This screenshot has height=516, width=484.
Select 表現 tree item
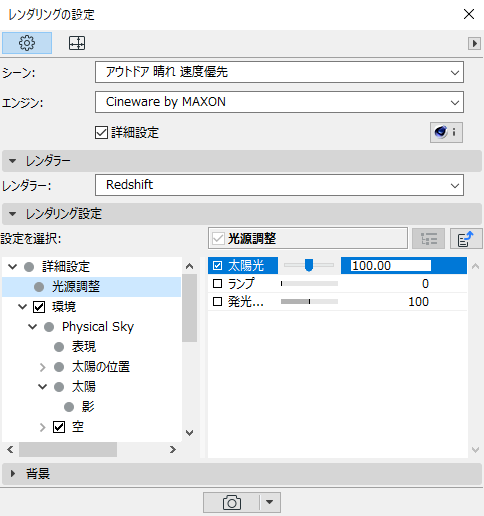tap(84, 347)
